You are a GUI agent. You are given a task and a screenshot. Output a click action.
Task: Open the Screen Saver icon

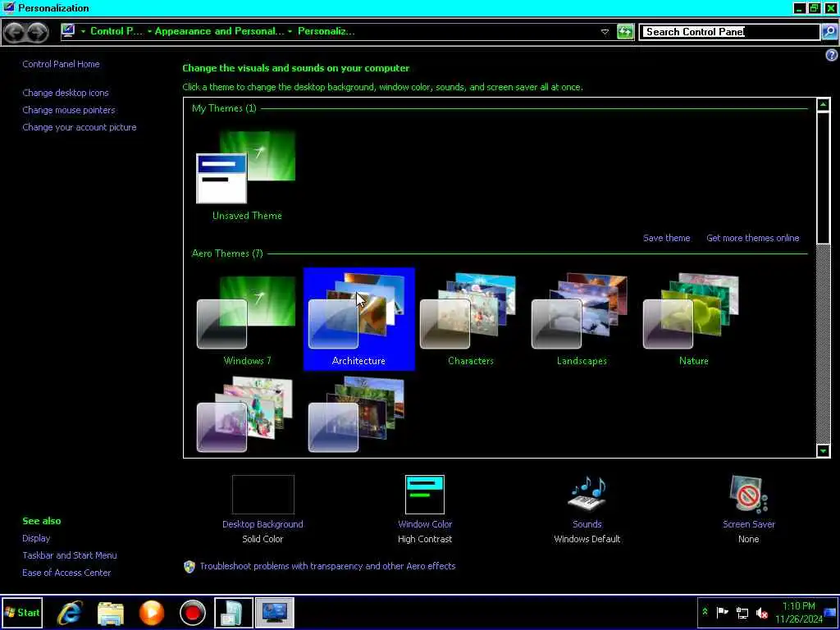(x=748, y=495)
